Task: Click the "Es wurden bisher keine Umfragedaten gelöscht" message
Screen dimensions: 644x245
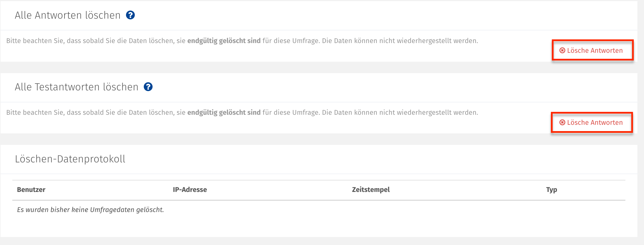Action: (90, 209)
